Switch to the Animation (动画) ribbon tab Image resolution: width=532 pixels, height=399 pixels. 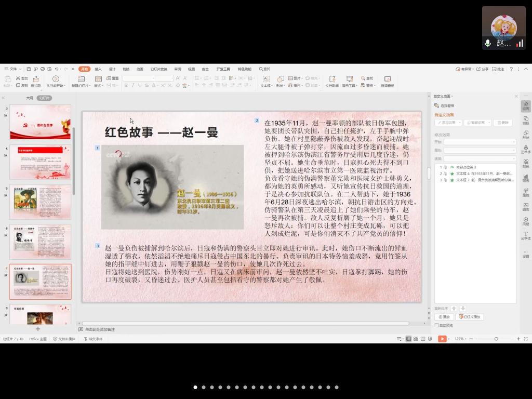pos(140,69)
